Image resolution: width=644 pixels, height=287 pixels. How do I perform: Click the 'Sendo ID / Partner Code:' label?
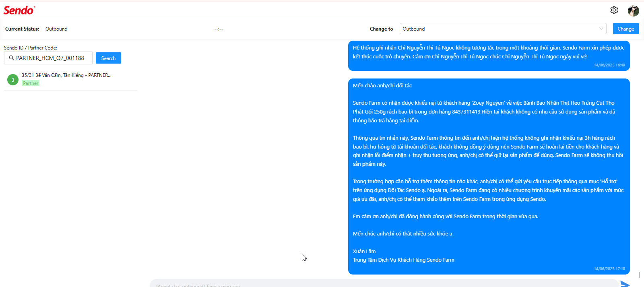point(31,47)
